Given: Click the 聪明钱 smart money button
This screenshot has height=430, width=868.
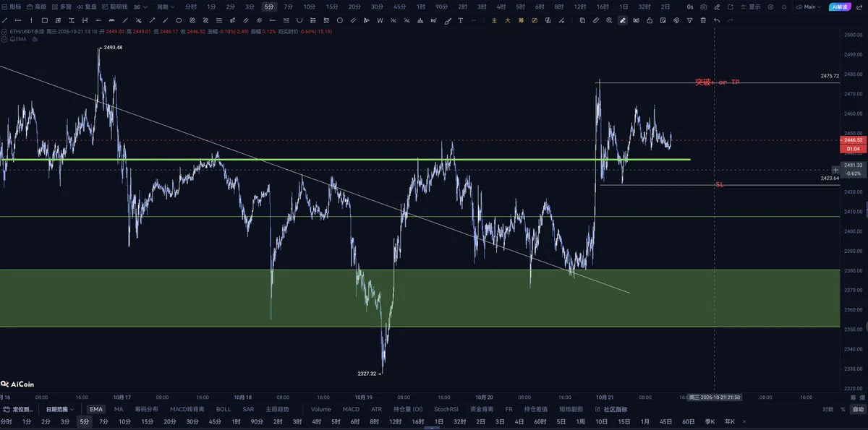Looking at the screenshot, I should 115,7.
